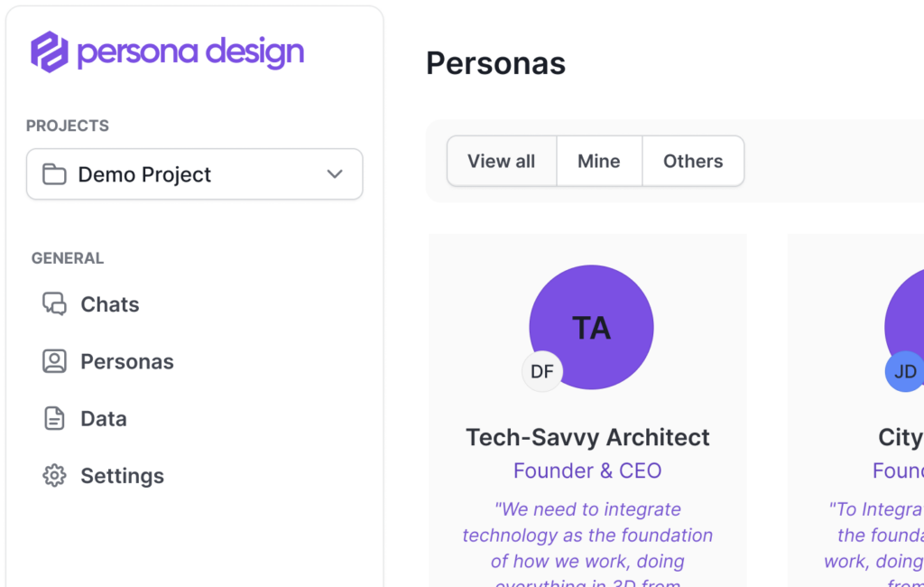The width and height of the screenshot is (924, 587).
Task: Filter personas to Mine
Action: tap(599, 162)
